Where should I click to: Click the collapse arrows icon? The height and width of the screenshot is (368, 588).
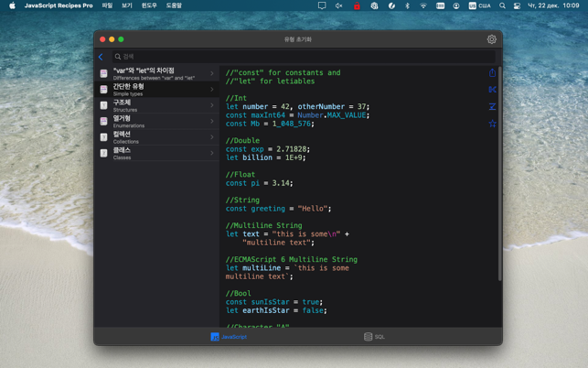point(492,90)
